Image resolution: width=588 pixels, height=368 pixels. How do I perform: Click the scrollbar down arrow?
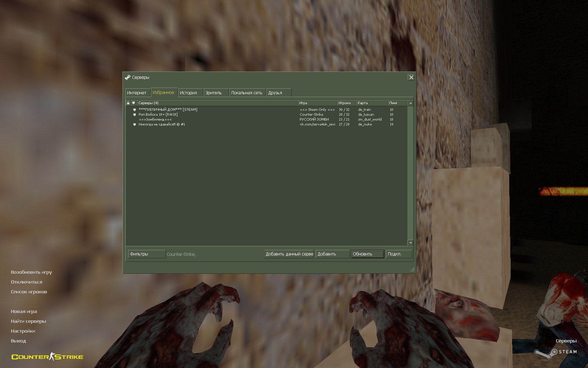point(411,243)
